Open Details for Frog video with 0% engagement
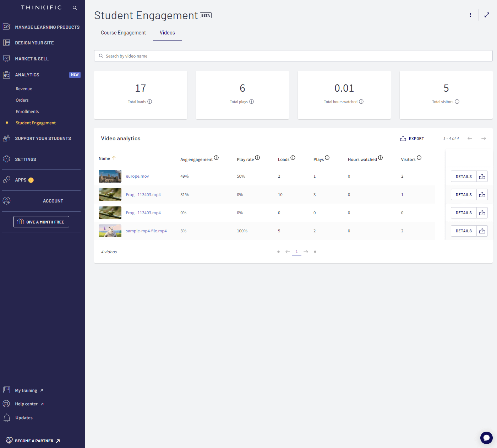This screenshot has height=448, width=497. pyautogui.click(x=464, y=213)
